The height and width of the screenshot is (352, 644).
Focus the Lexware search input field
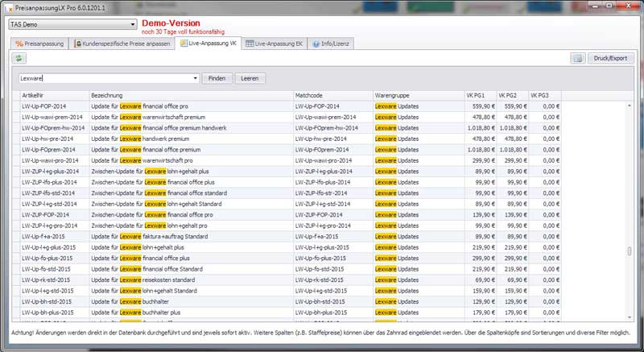tap(105, 78)
